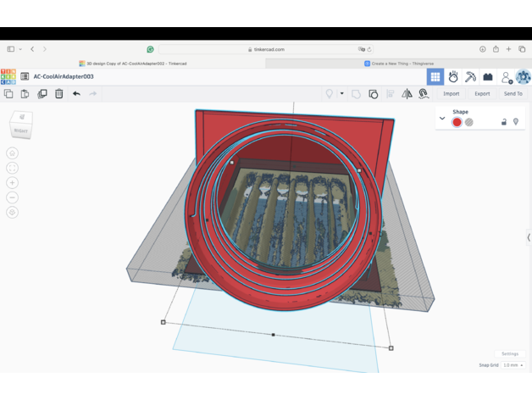Select the red Solid color swatch
Viewport: 532px width, 400px height.
point(457,122)
